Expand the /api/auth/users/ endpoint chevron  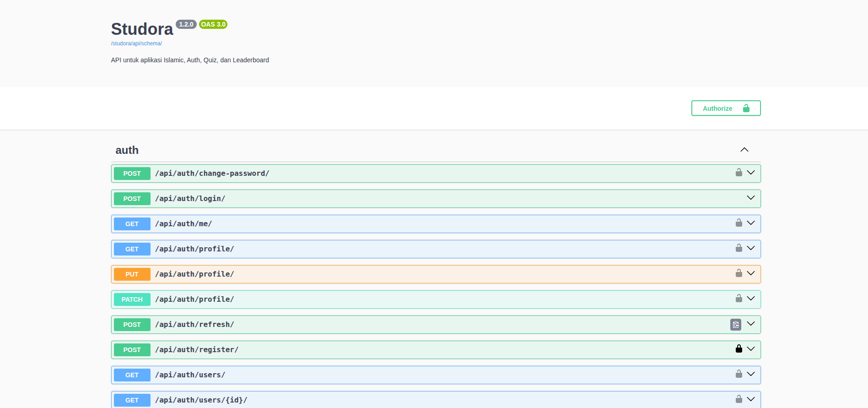tap(751, 374)
